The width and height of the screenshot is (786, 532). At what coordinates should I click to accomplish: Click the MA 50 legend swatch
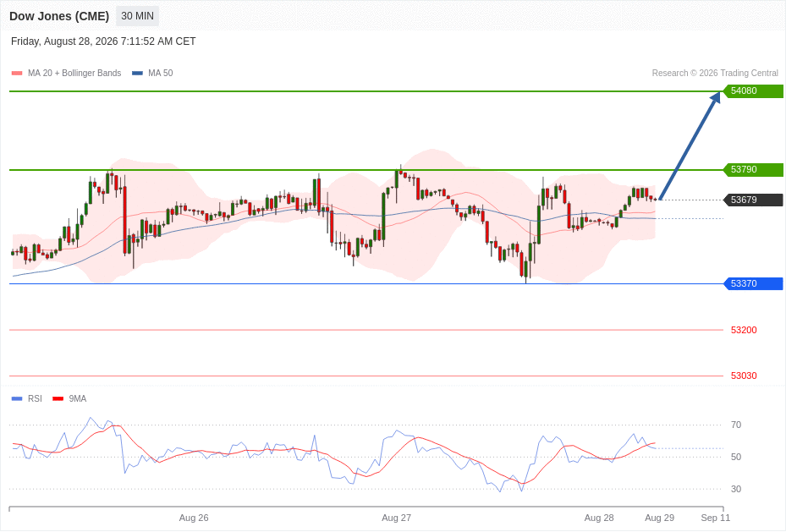coord(137,73)
